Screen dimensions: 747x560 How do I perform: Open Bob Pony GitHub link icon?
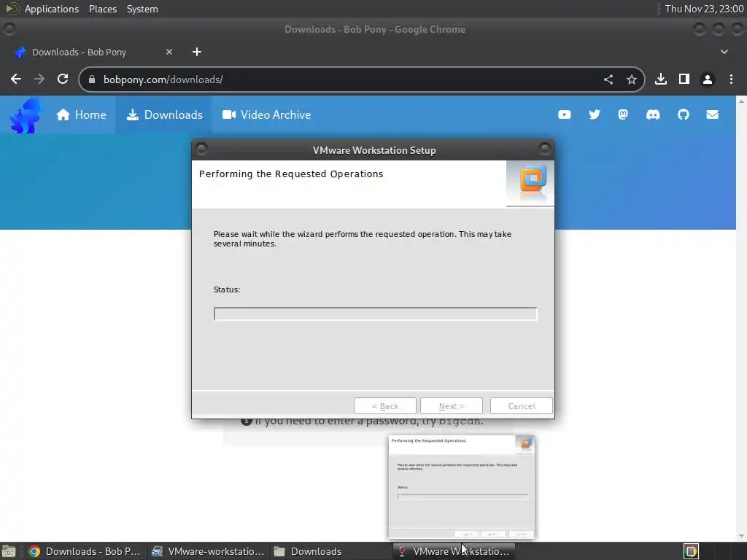tap(683, 114)
